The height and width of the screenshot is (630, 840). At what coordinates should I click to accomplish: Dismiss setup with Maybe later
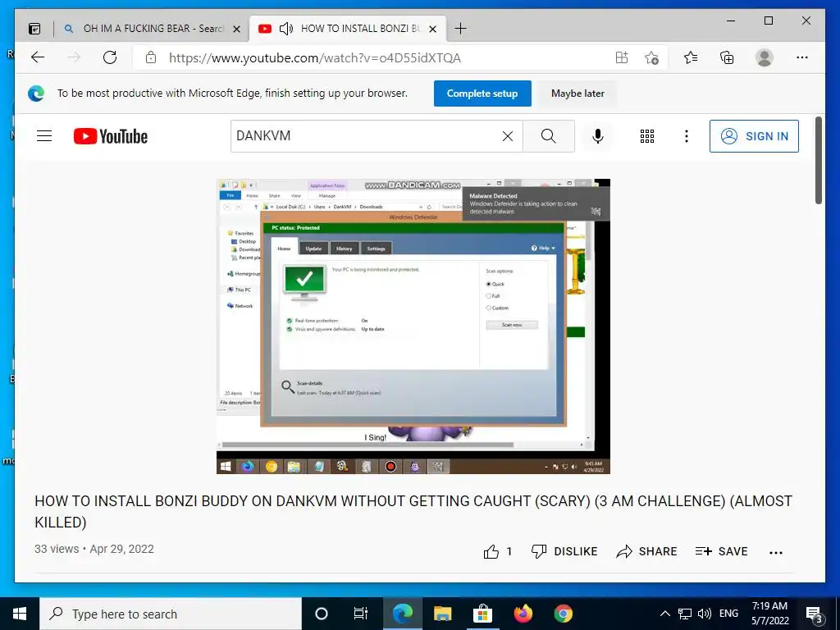(x=577, y=94)
